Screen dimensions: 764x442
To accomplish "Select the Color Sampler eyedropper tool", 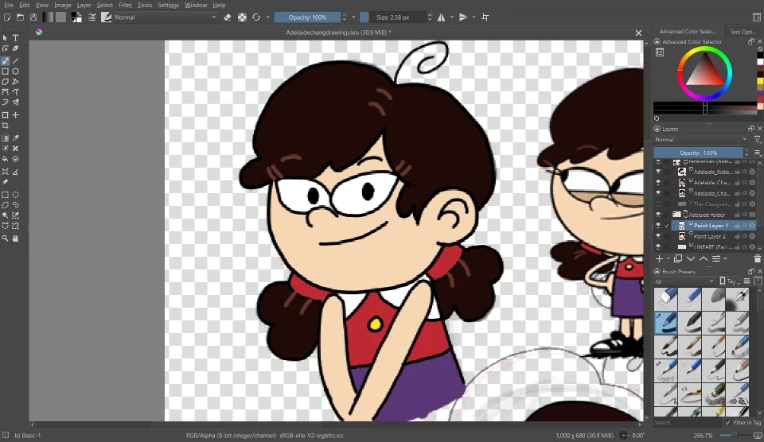I will [x=16, y=138].
